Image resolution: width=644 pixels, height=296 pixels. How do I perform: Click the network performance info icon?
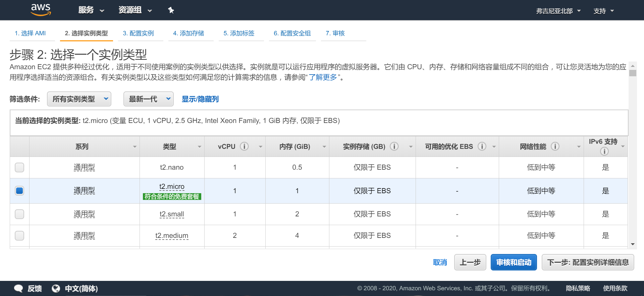pos(555,146)
